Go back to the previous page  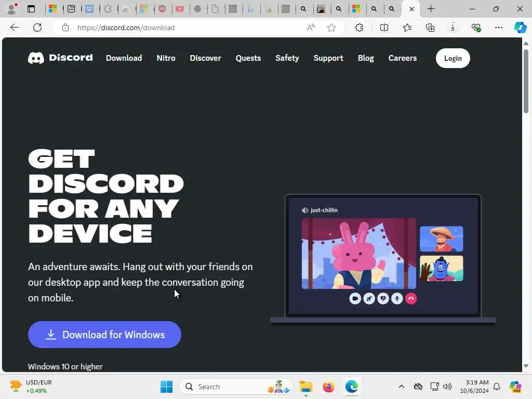15,28
